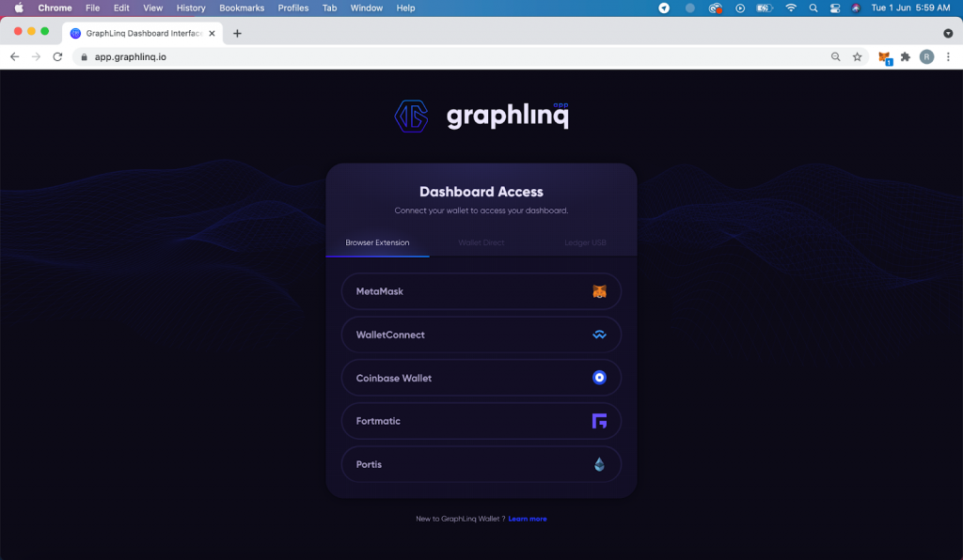The image size is (963, 560).
Task: Open the Help menu
Action: (406, 8)
